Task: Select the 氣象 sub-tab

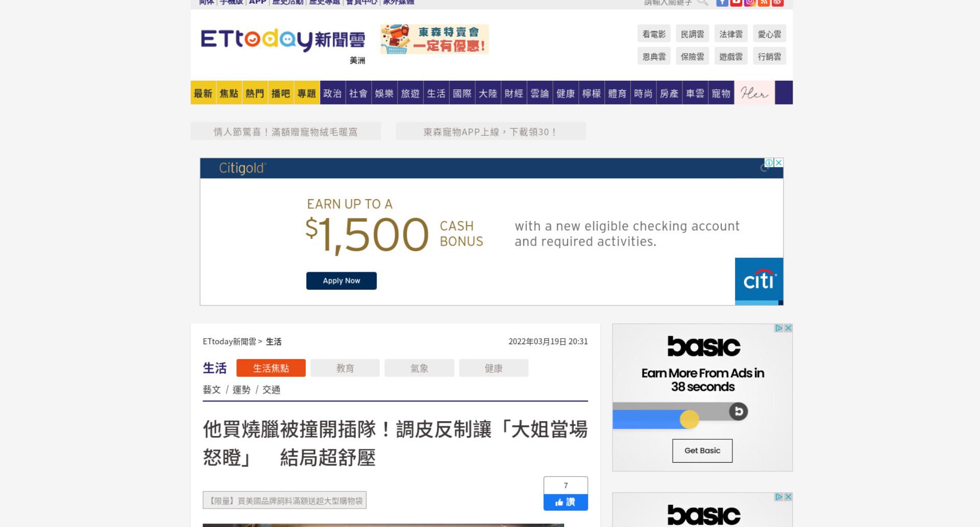Action: point(420,368)
